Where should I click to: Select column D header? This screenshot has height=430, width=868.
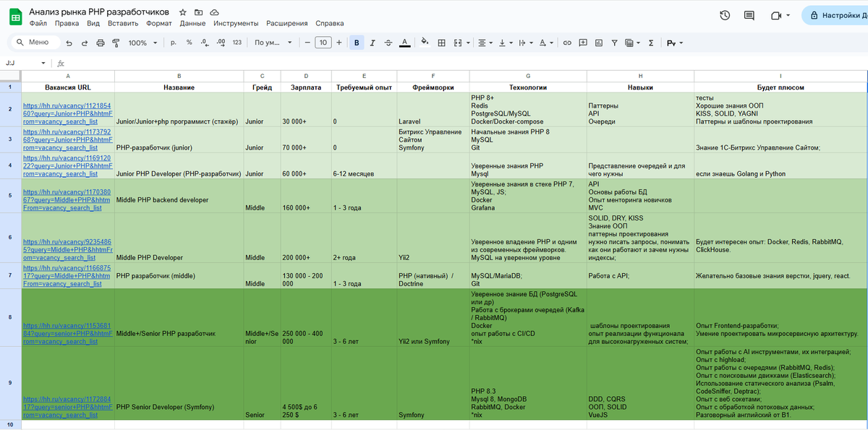(x=306, y=76)
